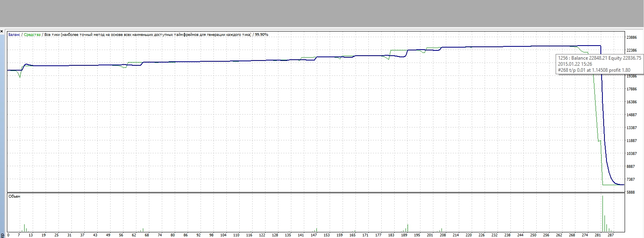This screenshot has width=644, height=238.
Task: Click the 16386 value on the price axis
Action: point(631,102)
